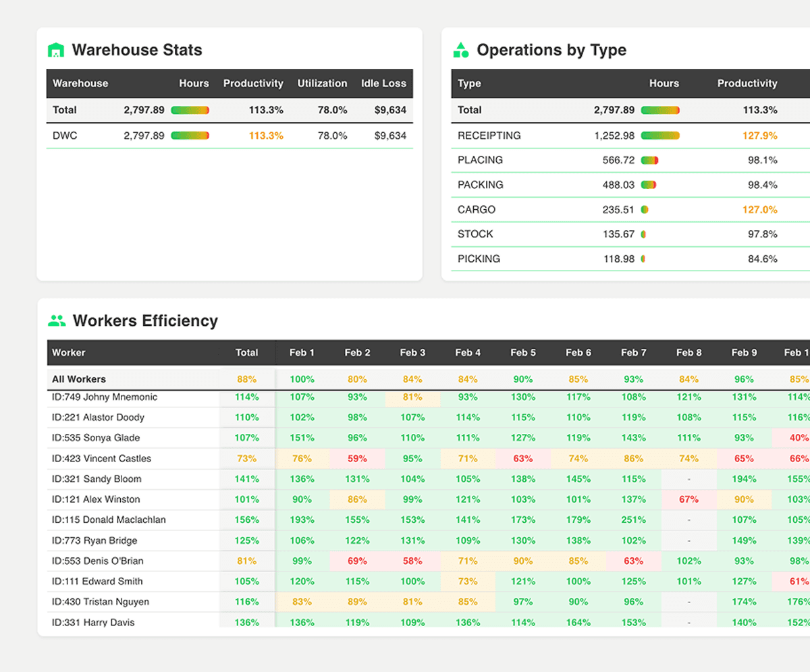The image size is (810, 672).
Task: Select worker ID:321 Sandy Bloom
Action: click(97, 479)
